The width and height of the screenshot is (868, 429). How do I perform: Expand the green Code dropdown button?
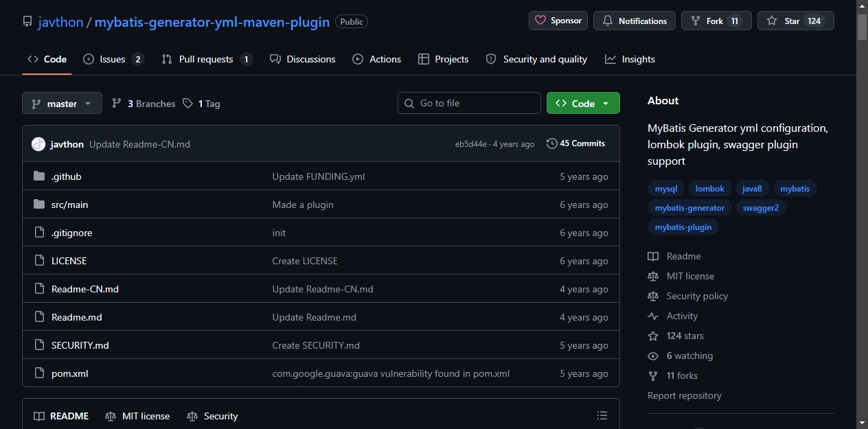(583, 103)
